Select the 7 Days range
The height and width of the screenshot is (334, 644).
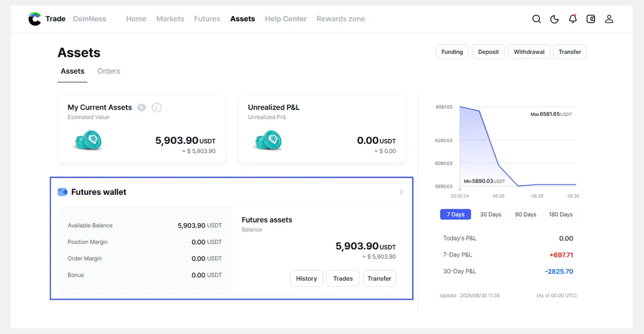tap(455, 214)
